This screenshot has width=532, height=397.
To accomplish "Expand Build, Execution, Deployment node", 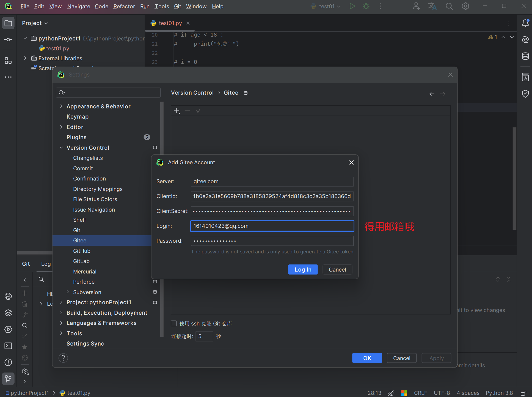I will point(61,313).
